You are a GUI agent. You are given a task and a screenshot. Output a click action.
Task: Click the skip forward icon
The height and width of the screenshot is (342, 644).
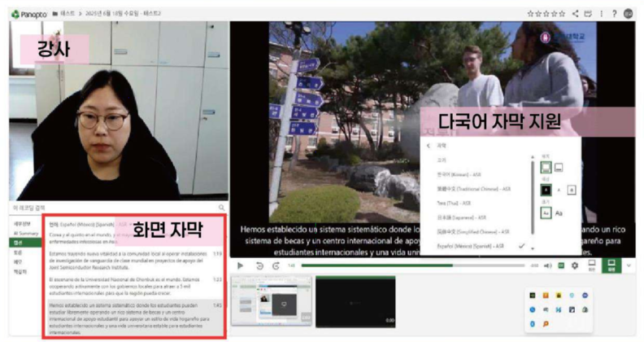click(x=276, y=265)
